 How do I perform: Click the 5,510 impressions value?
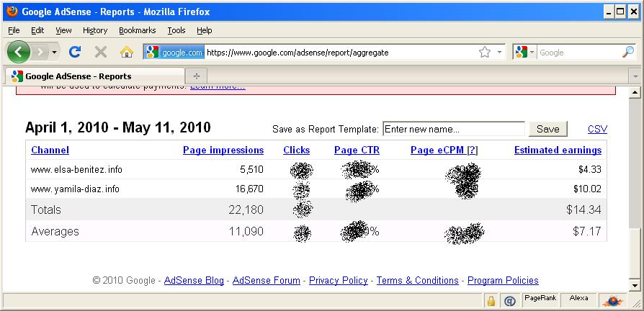click(252, 169)
